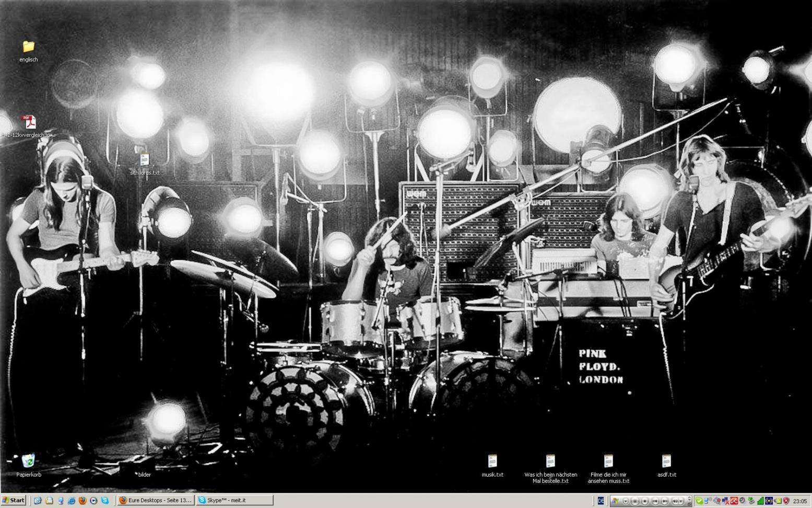812x508 pixels.
Task: Select the englisch folder on the desktop
Action: coord(28,47)
